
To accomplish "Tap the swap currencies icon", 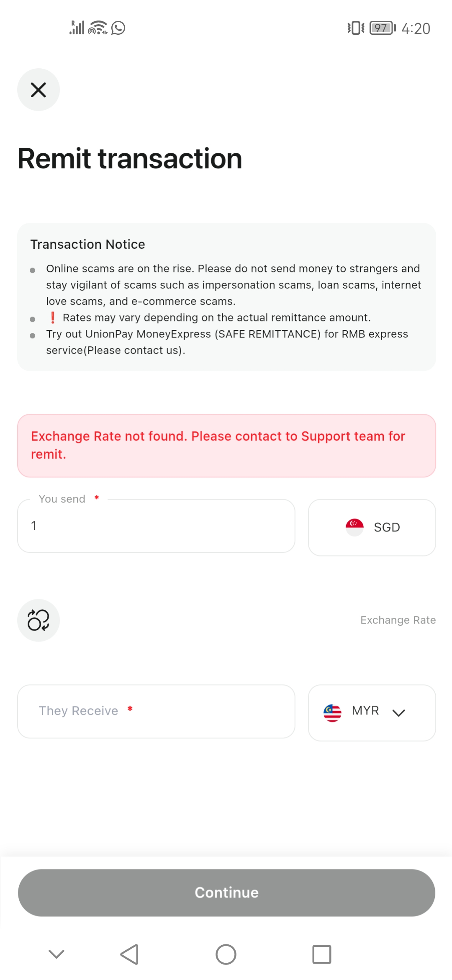I will (x=39, y=620).
